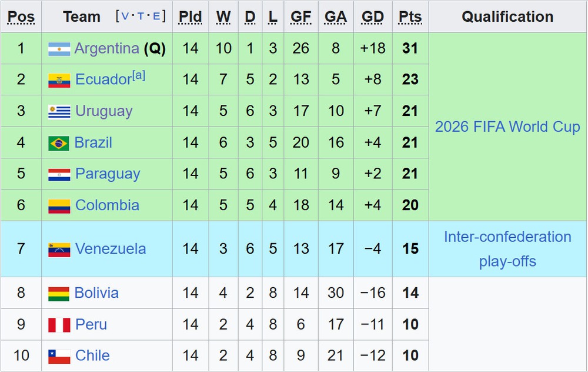The width and height of the screenshot is (588, 372).
Task: Click the Brazil flag icon
Action: [x=59, y=143]
